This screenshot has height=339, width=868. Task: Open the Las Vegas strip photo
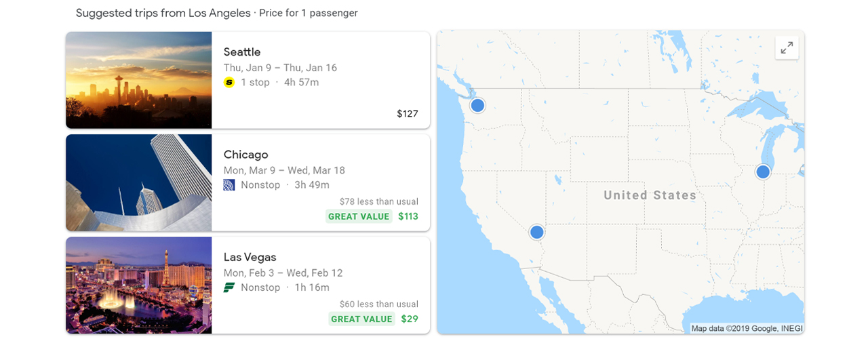tap(139, 285)
